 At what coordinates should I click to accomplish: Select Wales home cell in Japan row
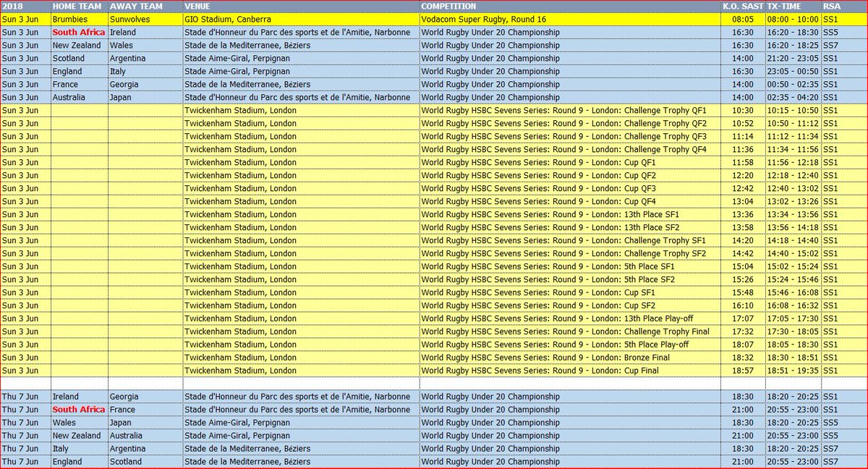tap(79, 423)
